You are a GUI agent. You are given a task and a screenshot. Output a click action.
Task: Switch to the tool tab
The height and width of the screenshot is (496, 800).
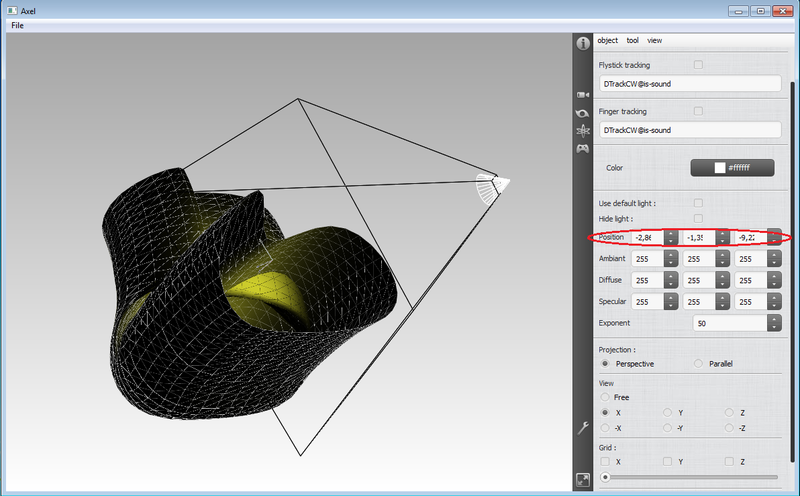tap(632, 40)
